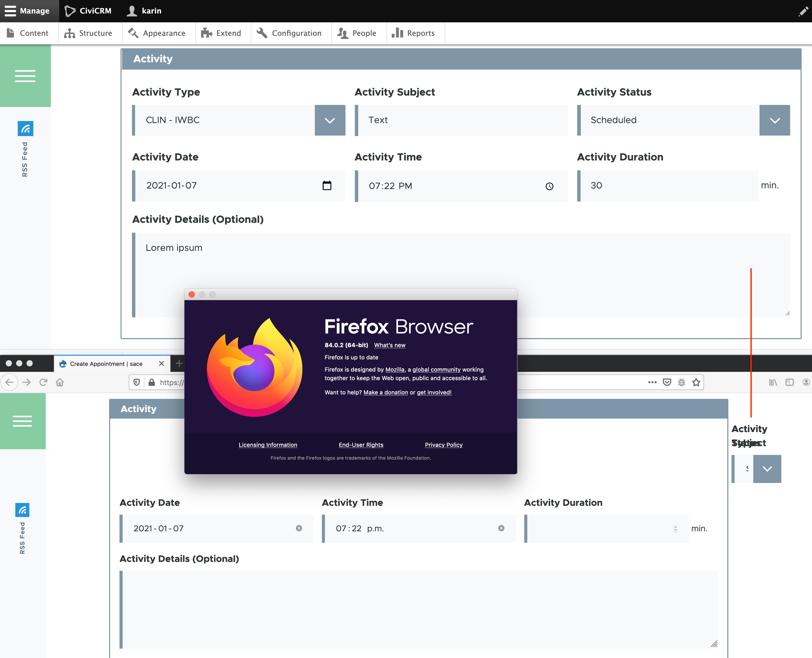Open Privacy Policy link

(x=443, y=445)
